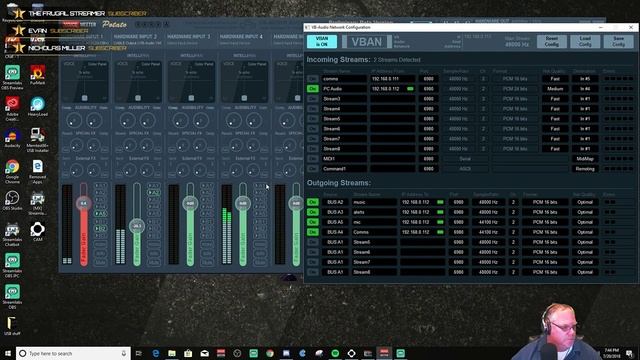Turn off the outgoing music stream

(313, 202)
